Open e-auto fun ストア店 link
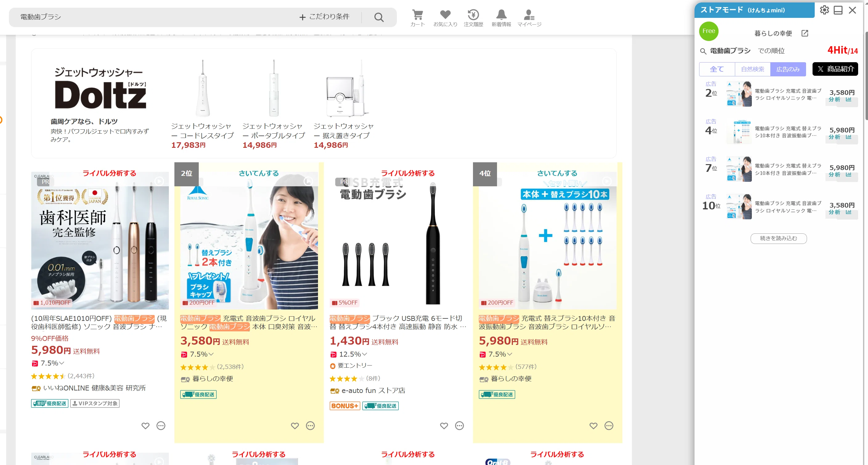 pyautogui.click(x=373, y=390)
